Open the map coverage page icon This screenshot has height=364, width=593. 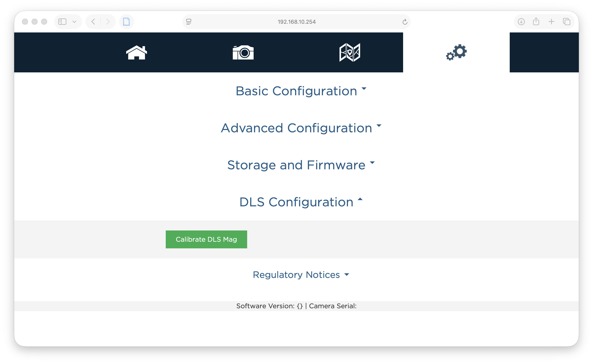pyautogui.click(x=350, y=52)
